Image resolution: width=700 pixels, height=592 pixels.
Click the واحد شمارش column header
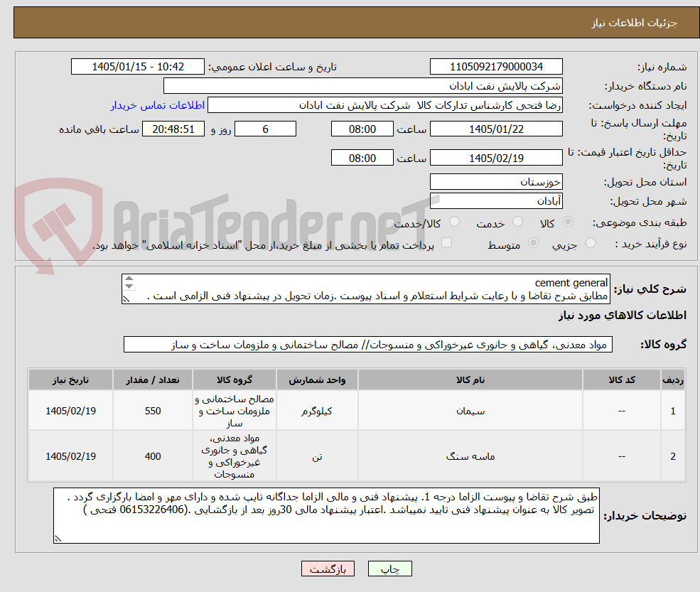pos(317,380)
